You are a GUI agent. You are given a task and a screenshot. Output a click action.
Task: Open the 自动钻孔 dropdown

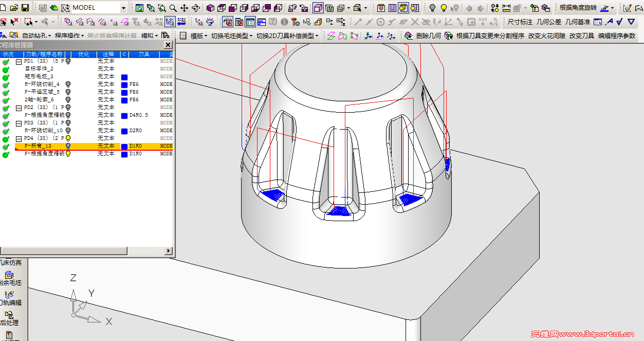click(x=36, y=35)
